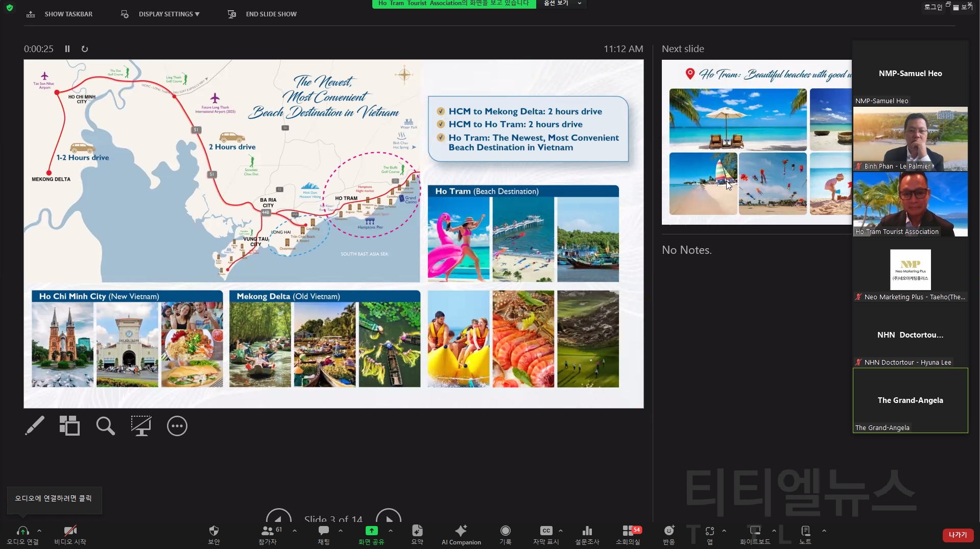
Task: Expand apps options caret
Action: point(724,531)
